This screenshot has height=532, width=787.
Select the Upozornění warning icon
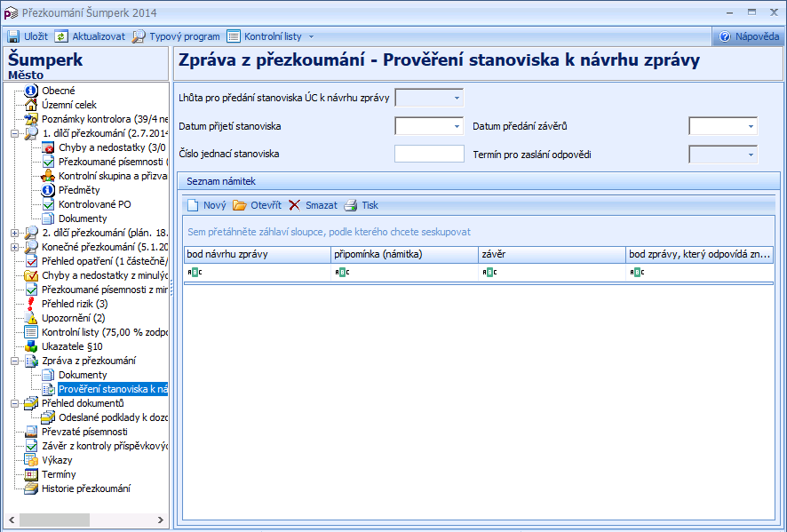click(31, 318)
